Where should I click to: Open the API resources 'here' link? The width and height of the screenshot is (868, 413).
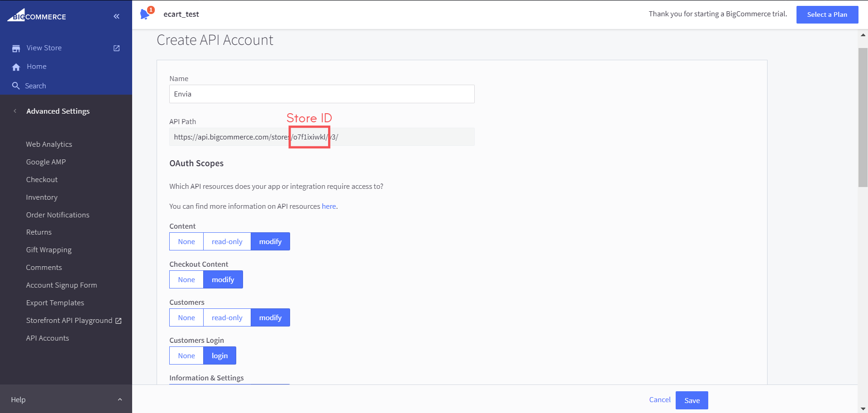[x=329, y=206]
